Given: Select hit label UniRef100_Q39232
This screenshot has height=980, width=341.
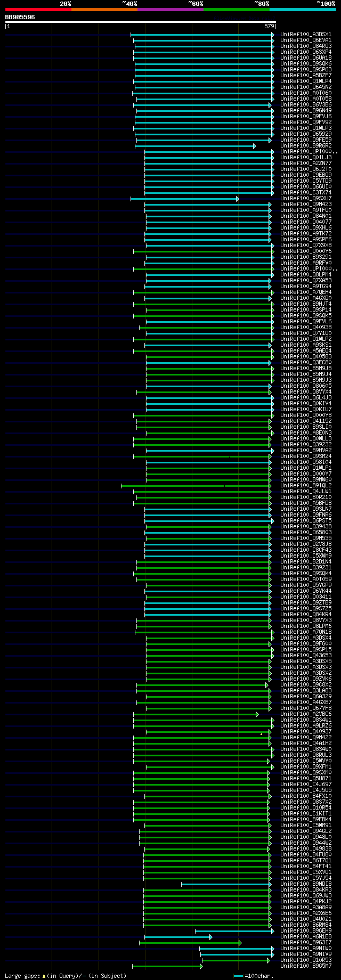Looking at the screenshot, I should point(306,444).
